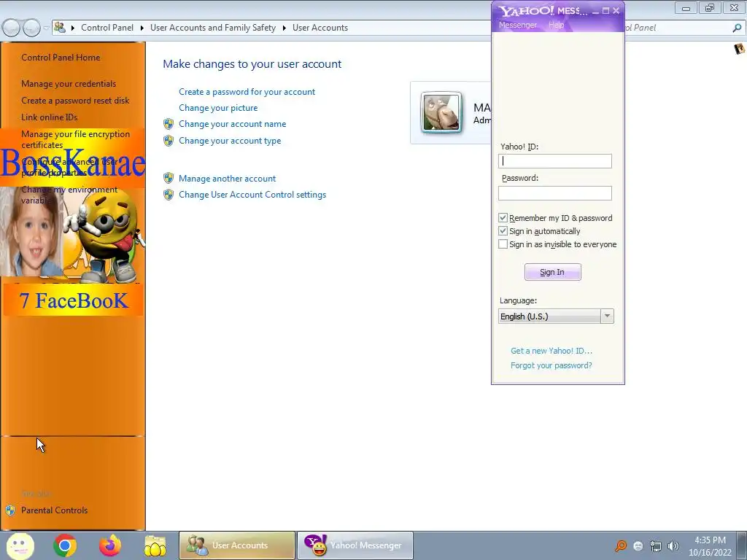
Task: Expand the arrow before Control Panel breadcrumb
Action: [73, 28]
